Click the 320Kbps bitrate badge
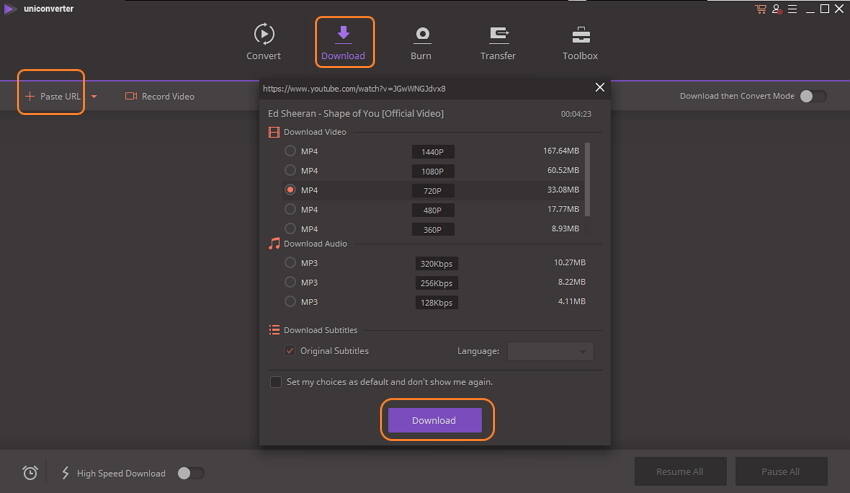Viewport: 850px width, 493px height. coord(436,264)
